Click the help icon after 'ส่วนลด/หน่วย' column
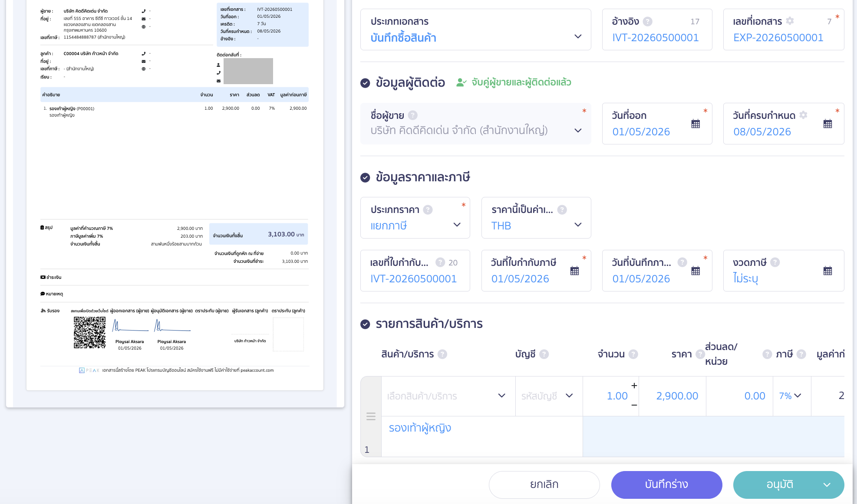The height and width of the screenshot is (504, 857). click(767, 354)
